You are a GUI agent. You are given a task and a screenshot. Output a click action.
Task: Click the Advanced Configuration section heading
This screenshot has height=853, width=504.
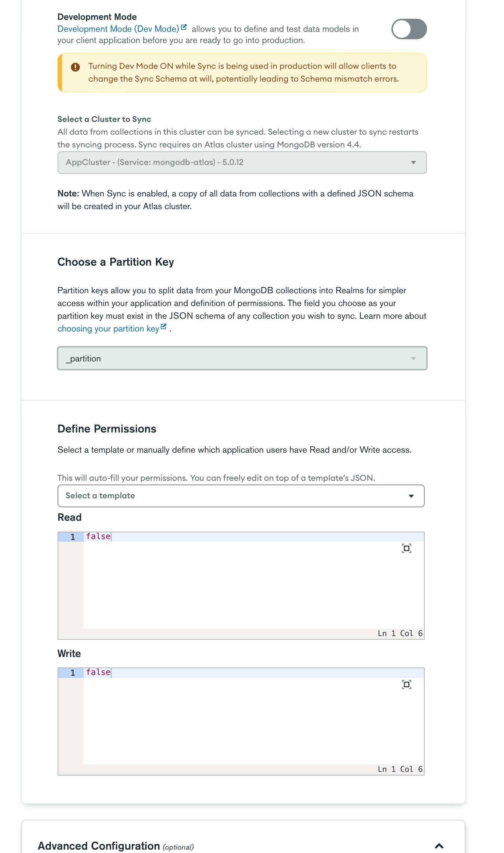click(99, 846)
